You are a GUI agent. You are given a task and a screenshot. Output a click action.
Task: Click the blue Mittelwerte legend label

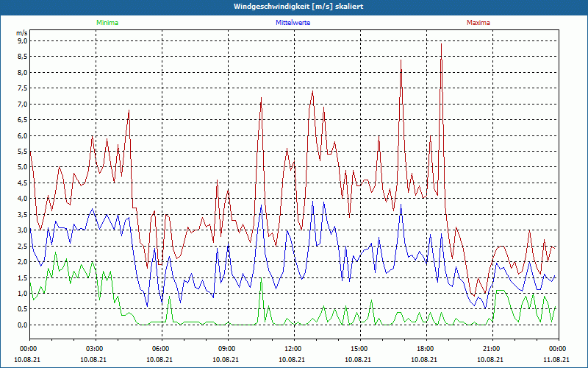coord(293,23)
